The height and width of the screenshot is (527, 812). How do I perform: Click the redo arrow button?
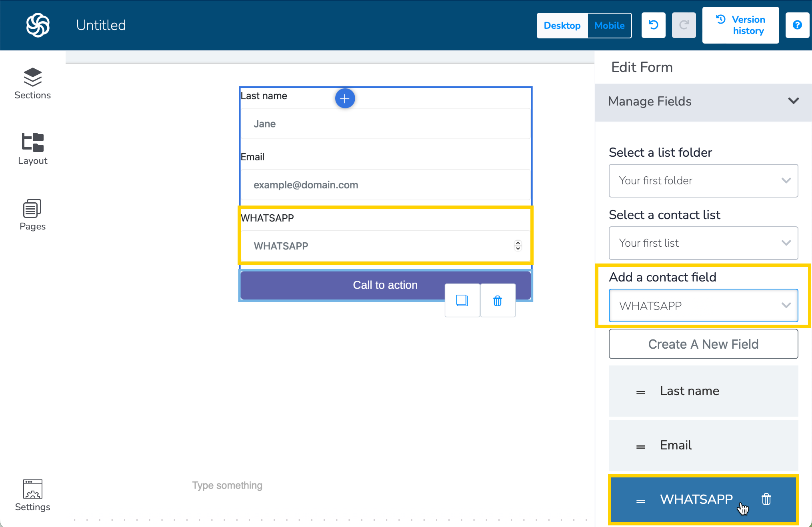pyautogui.click(x=684, y=25)
